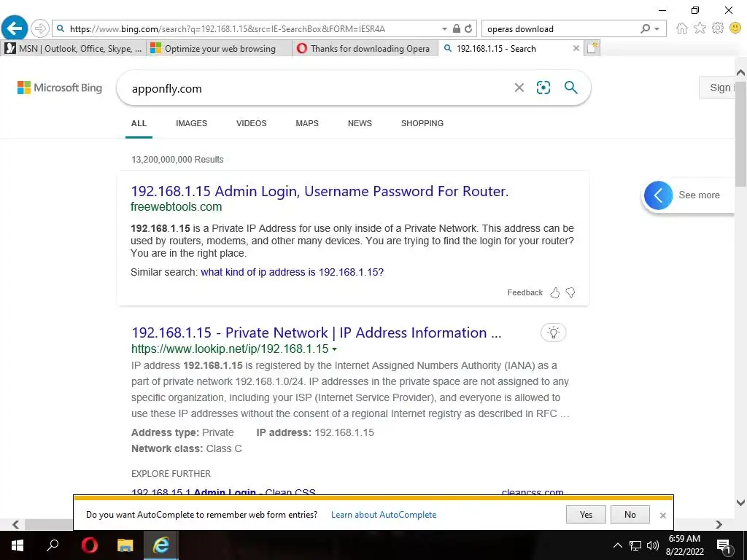This screenshot has height=560, width=747.
Task: Open Bing visual search camera icon
Action: click(543, 87)
